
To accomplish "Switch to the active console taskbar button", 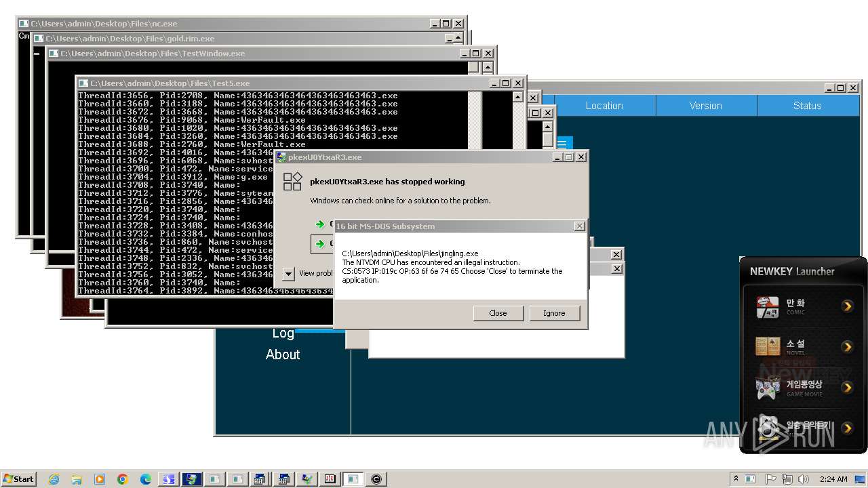I will click(x=353, y=479).
